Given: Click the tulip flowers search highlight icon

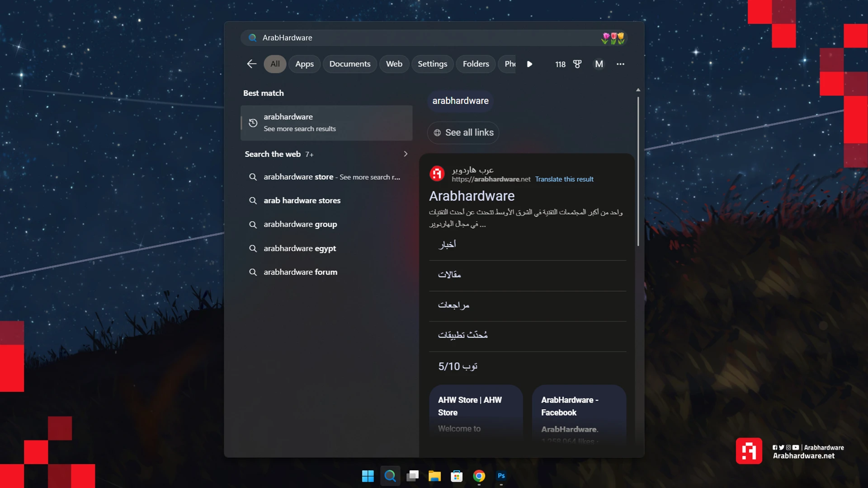Looking at the screenshot, I should click(x=613, y=38).
